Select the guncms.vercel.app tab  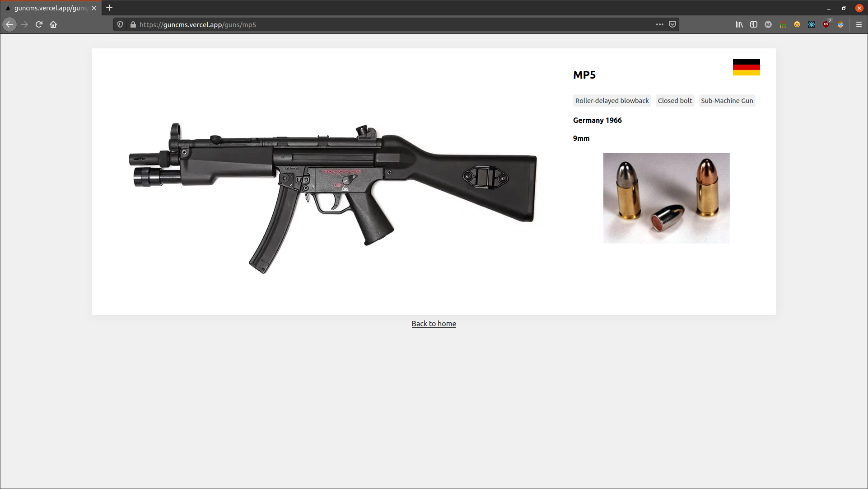(50, 8)
